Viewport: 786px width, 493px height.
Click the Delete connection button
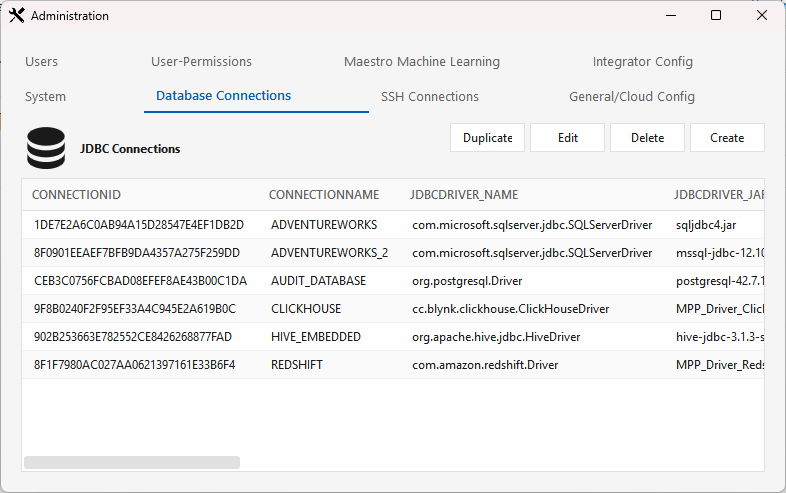(647, 137)
